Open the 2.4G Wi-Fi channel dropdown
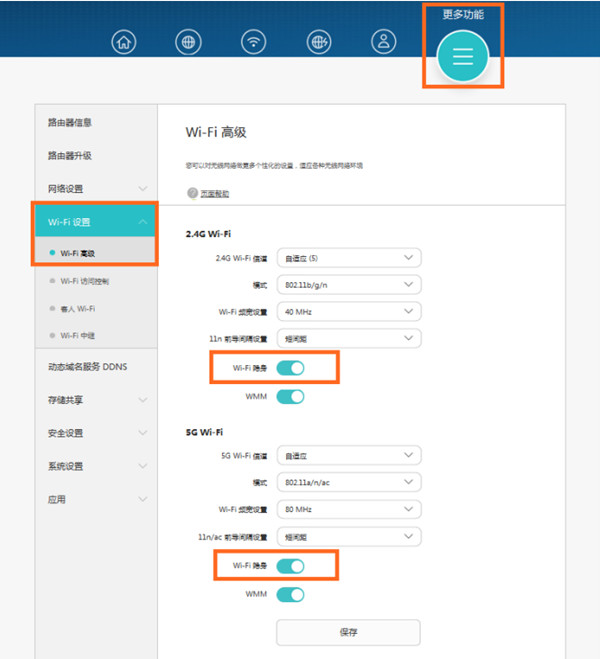The width and height of the screenshot is (600, 659). point(349,258)
